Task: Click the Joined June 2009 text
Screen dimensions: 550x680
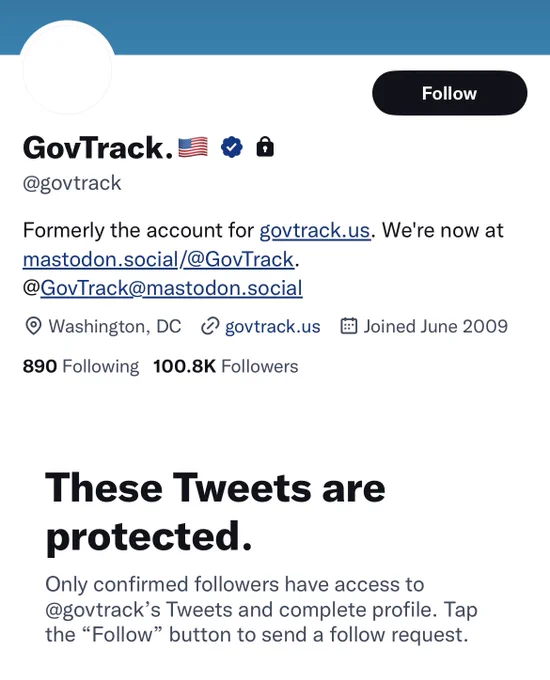Action: [435, 327]
